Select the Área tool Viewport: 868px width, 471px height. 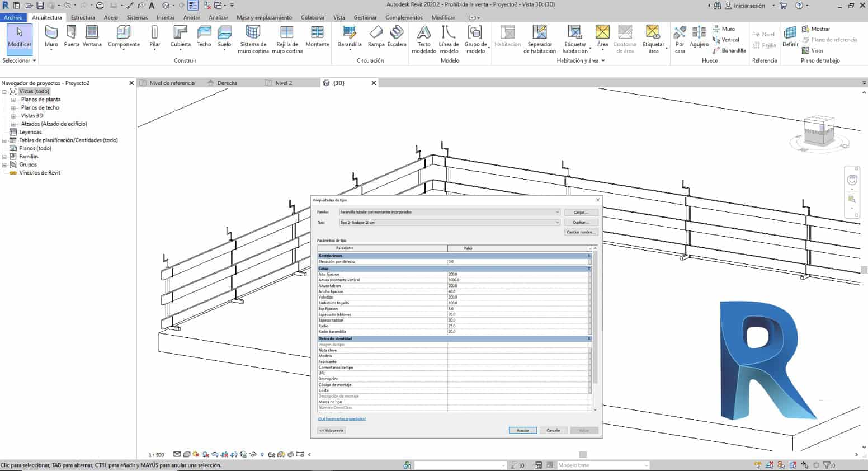[x=602, y=36]
